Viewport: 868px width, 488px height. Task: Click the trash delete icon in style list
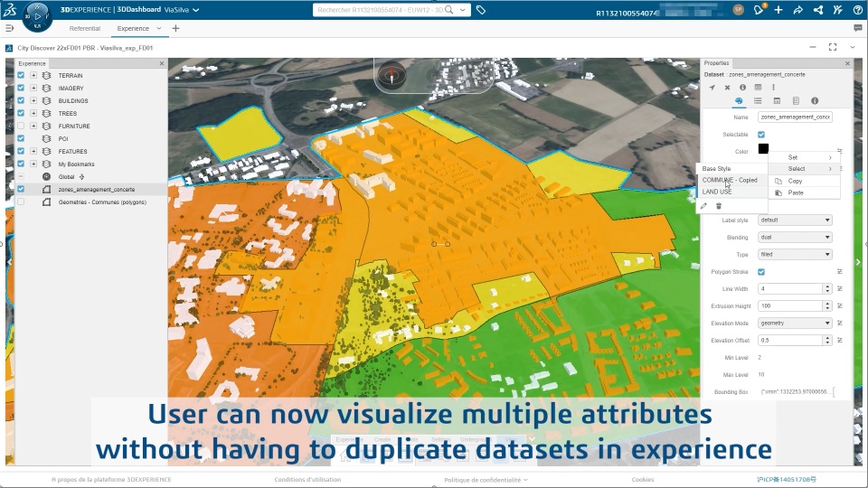coord(719,206)
